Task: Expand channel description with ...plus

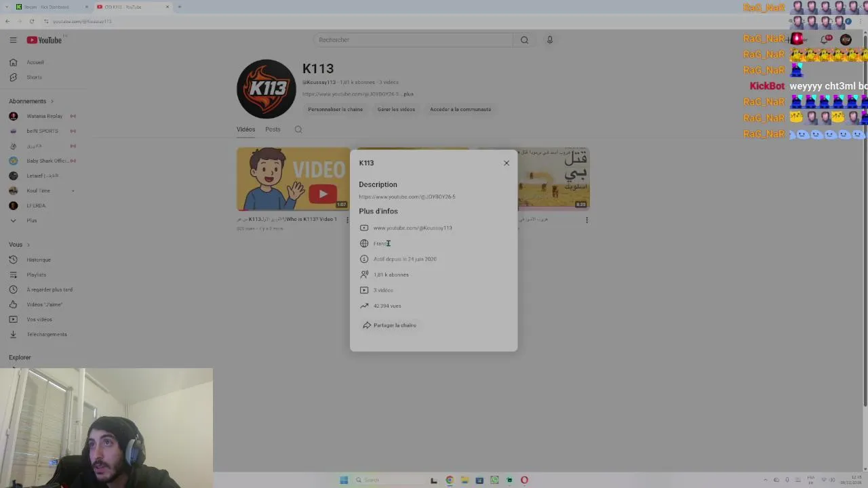Action: pyautogui.click(x=408, y=94)
